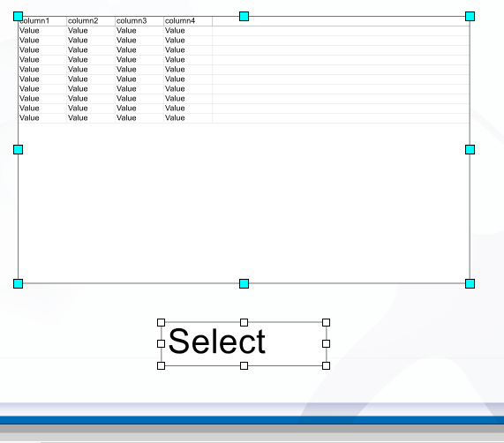Click the first Value cell under column1
Screen dimensions: 504x443
[42, 31]
